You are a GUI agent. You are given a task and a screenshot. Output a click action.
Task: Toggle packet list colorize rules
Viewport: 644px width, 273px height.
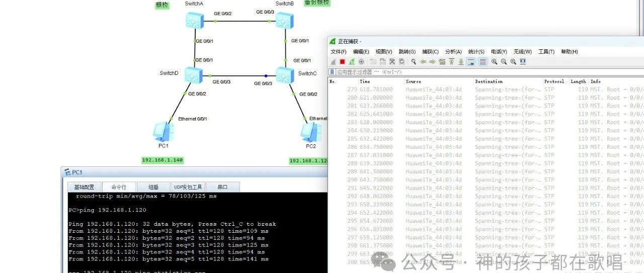pyautogui.click(x=482, y=62)
